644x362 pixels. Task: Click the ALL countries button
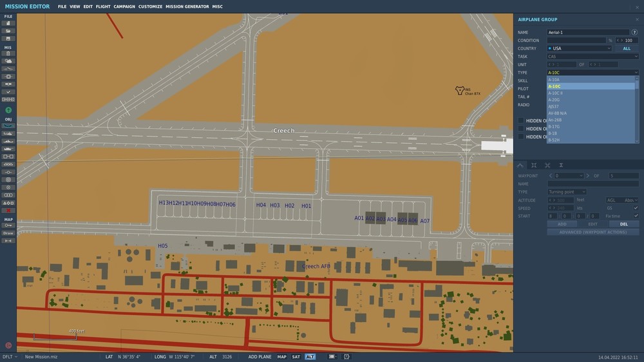pos(627,48)
